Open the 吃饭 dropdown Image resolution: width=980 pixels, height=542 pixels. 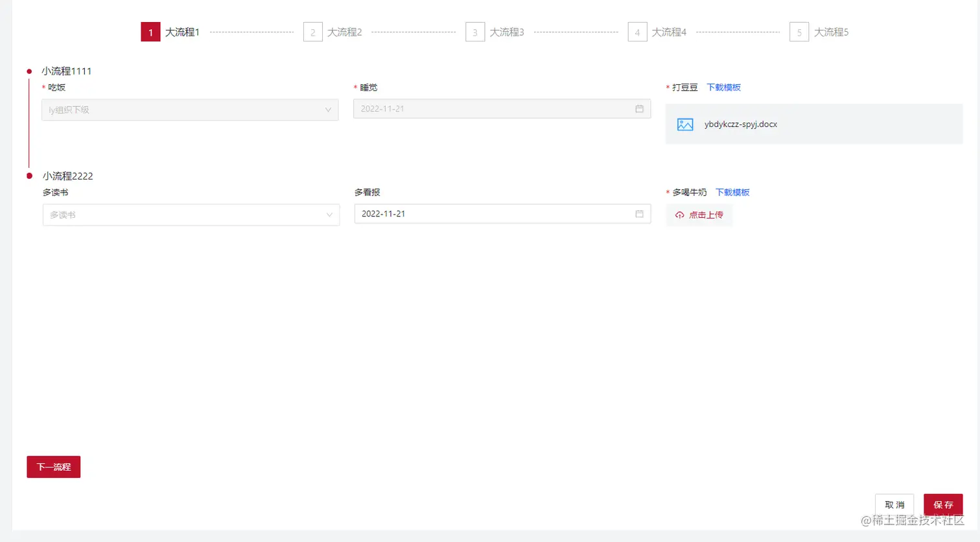tap(189, 110)
